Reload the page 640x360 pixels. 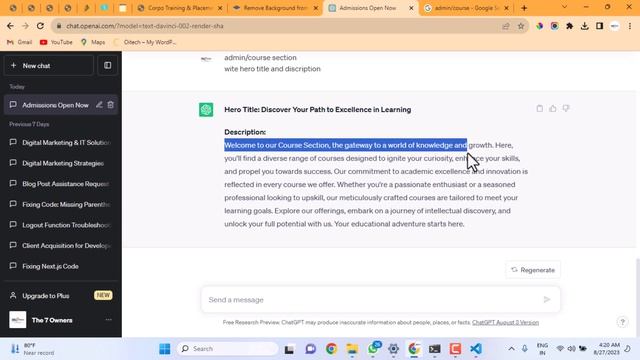point(40,26)
